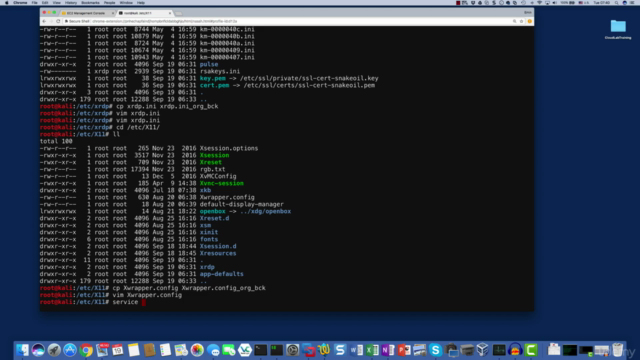The image size is (640, 360).
Task: Open the Mail stamp icon in the Dock
Action: (102, 350)
